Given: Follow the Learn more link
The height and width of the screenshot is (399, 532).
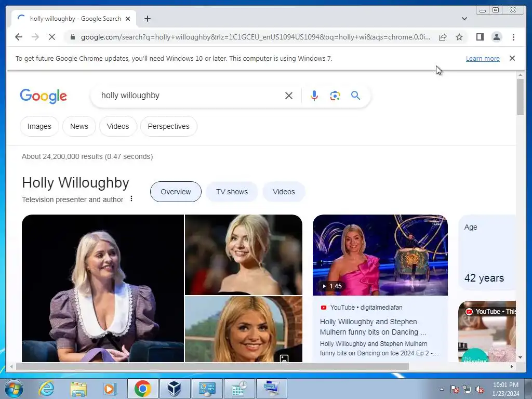Looking at the screenshot, I should (483, 58).
